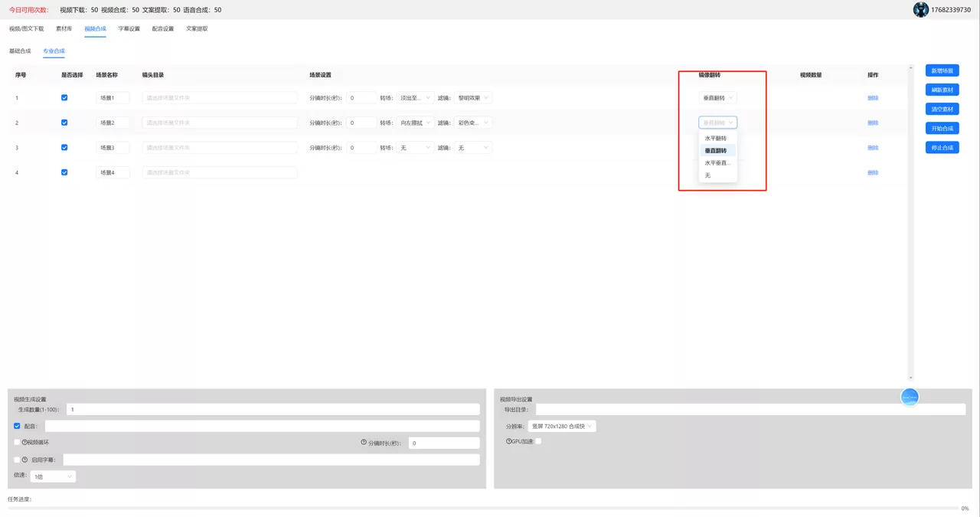The width and height of the screenshot is (980, 517).
Task: Click the help icon beside 启用字幕
Action: pyautogui.click(x=24, y=460)
